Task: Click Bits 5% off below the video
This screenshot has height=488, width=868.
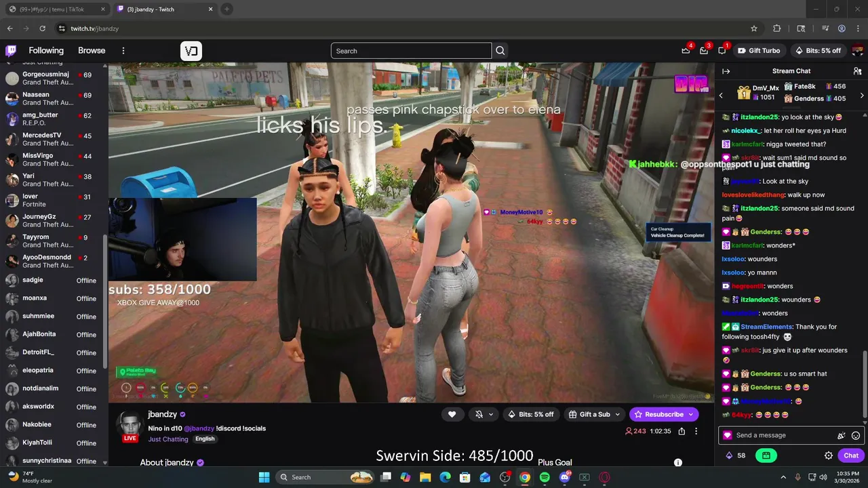Action: (x=531, y=414)
